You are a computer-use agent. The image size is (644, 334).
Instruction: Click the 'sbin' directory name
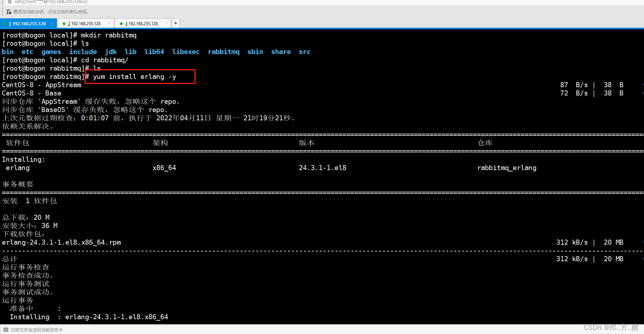(255, 52)
